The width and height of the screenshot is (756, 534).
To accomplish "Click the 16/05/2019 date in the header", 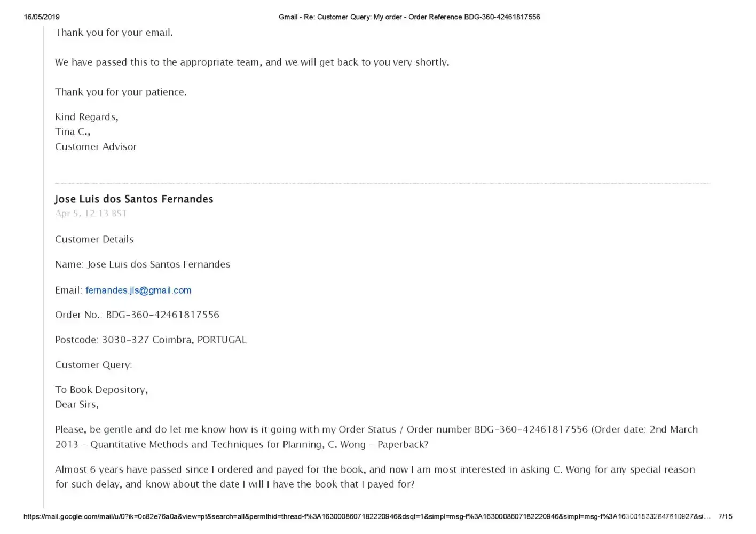I will click(42, 17).
